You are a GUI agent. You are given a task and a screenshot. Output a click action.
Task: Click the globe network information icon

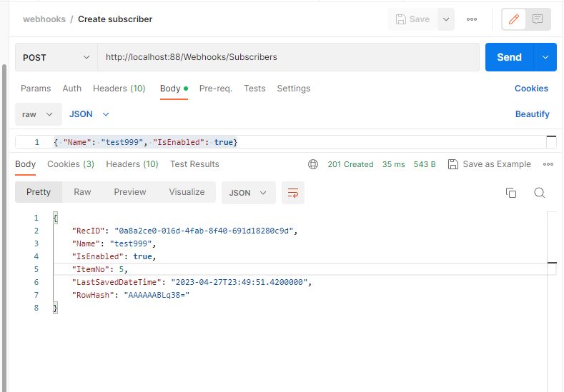coord(313,164)
